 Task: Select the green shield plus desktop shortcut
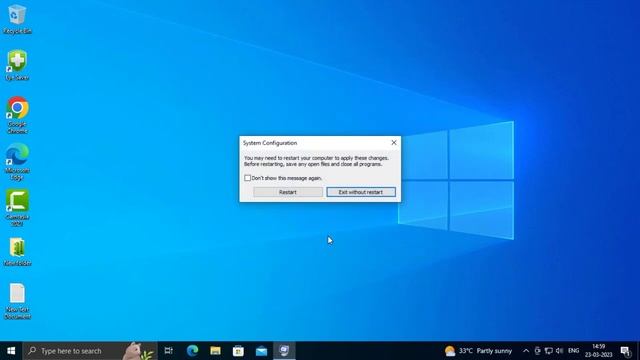pos(17,65)
